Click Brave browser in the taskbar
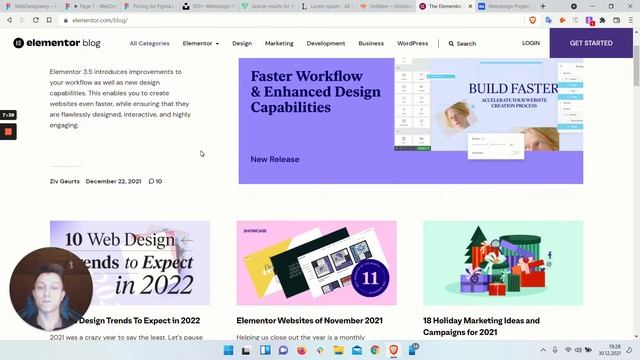640x360 pixels. 393,350
